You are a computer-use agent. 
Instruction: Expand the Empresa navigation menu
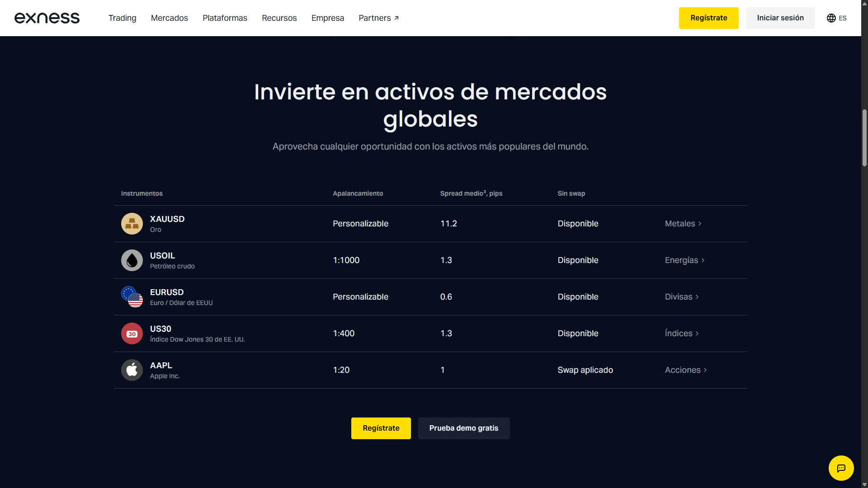pyautogui.click(x=328, y=18)
